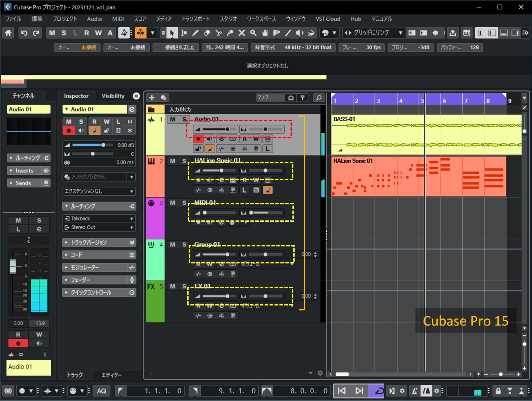Mute the HALion Sonic 01 track
Screen dimensions: 532x401
coord(172,161)
